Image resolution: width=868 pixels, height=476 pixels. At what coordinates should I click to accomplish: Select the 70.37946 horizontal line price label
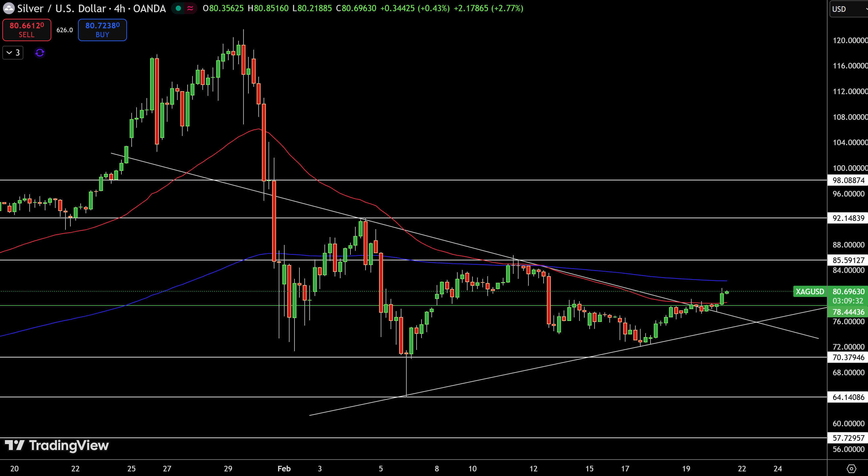coord(848,357)
